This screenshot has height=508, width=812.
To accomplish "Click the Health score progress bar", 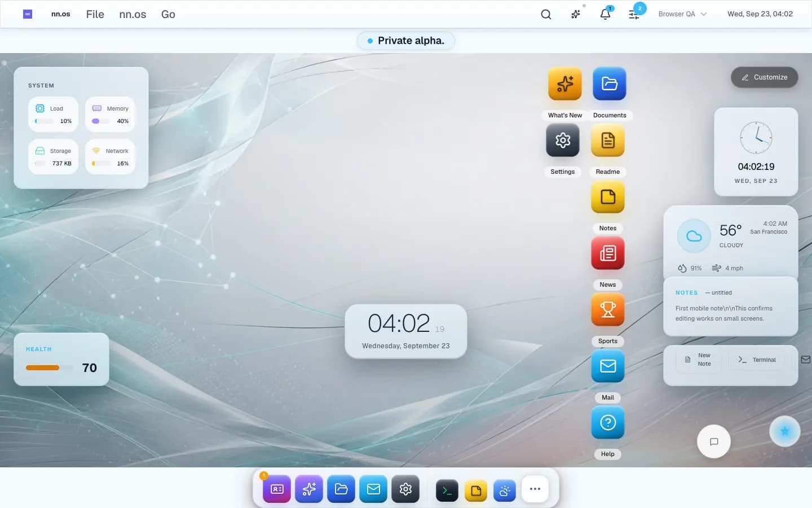I will [49, 368].
